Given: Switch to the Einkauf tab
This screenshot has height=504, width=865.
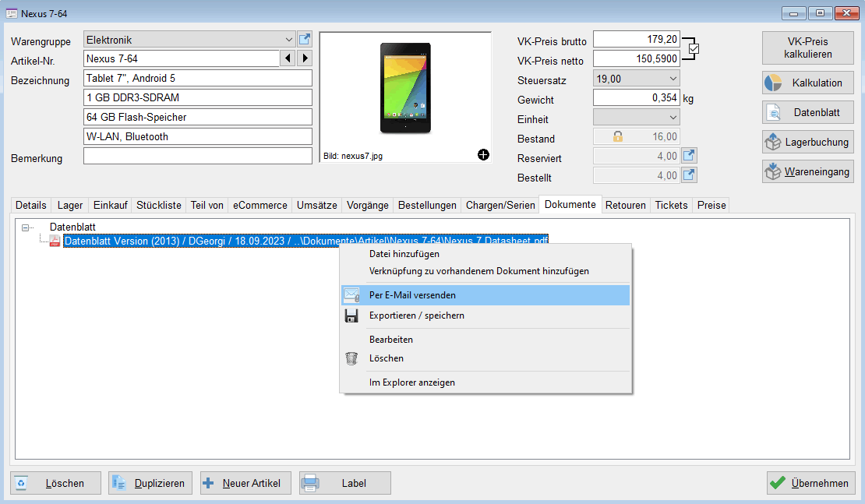Looking at the screenshot, I should pos(111,205).
